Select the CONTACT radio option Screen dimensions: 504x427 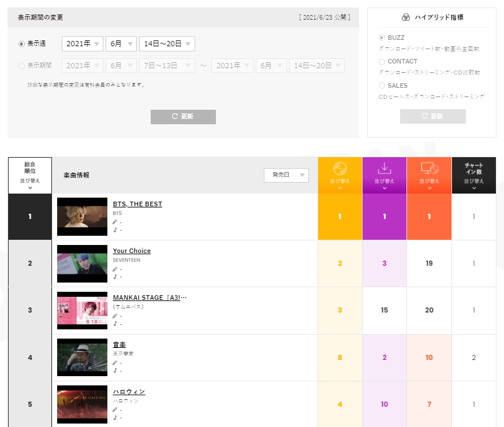[382, 61]
